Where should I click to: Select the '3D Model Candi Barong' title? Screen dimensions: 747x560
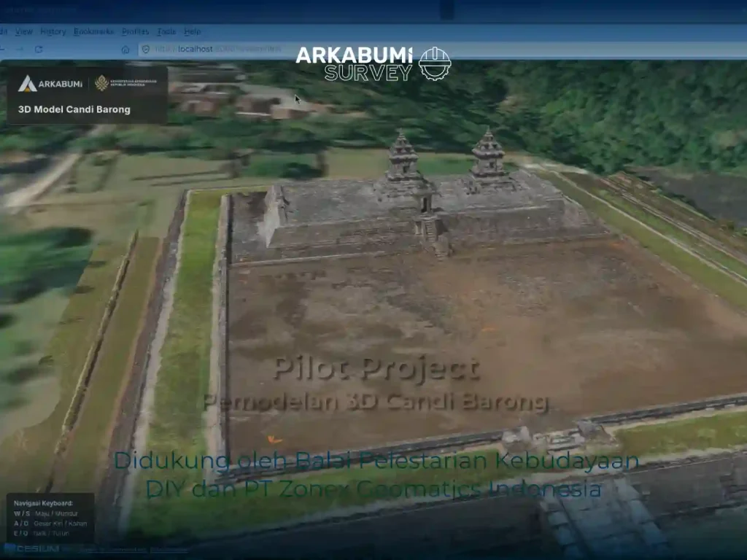point(74,109)
